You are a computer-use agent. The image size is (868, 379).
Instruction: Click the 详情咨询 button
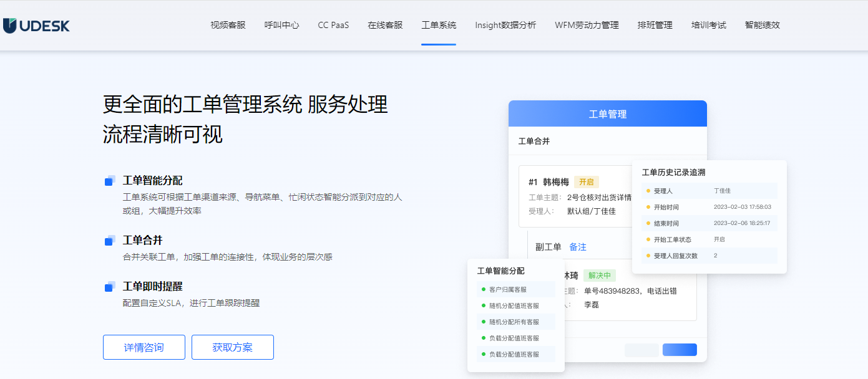tap(144, 347)
